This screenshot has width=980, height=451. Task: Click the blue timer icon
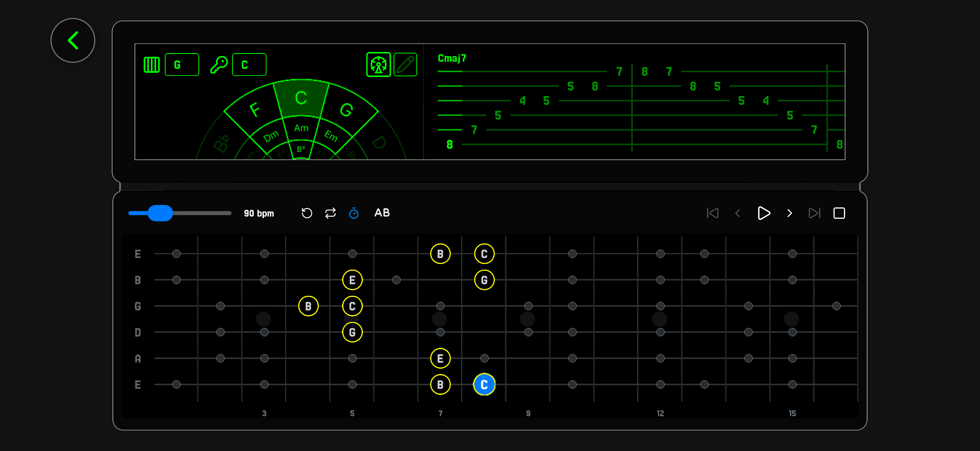pyautogui.click(x=354, y=213)
